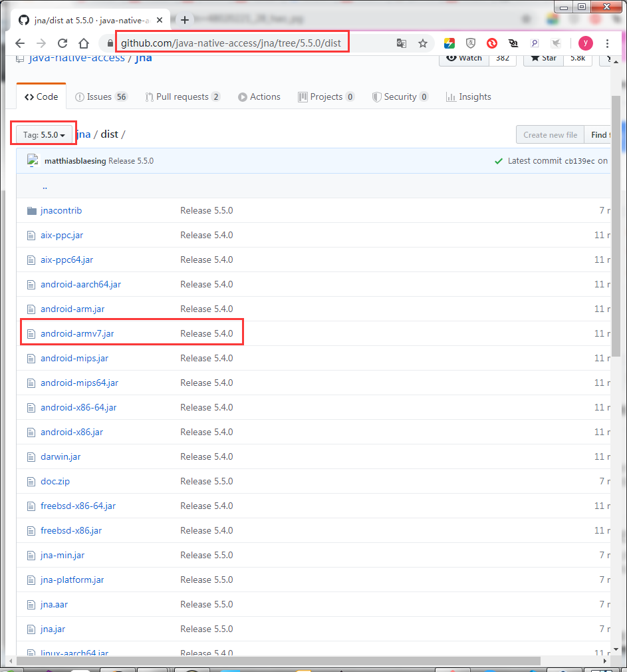Click the Release 5.5.0 message for doc.zip

click(206, 481)
